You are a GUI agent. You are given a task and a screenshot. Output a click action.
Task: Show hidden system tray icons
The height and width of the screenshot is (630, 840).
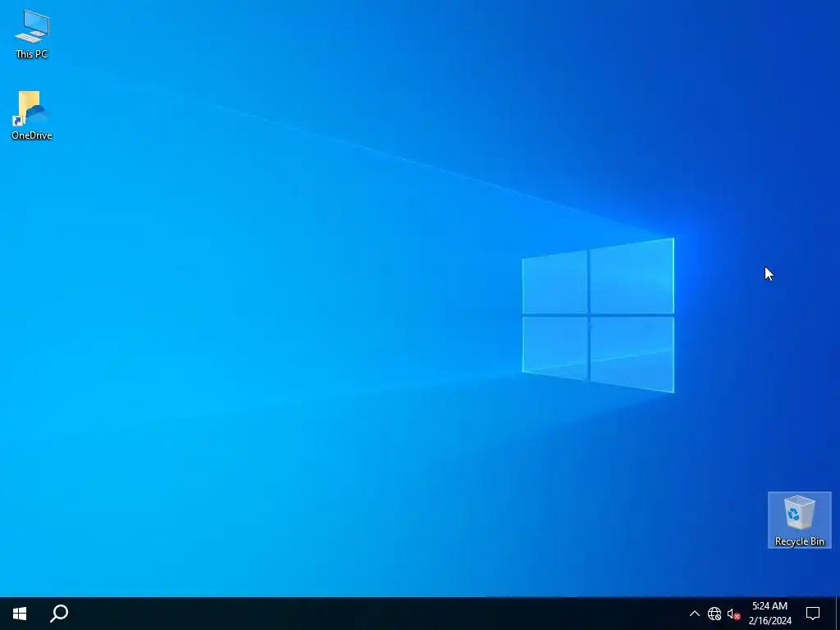[x=694, y=614]
